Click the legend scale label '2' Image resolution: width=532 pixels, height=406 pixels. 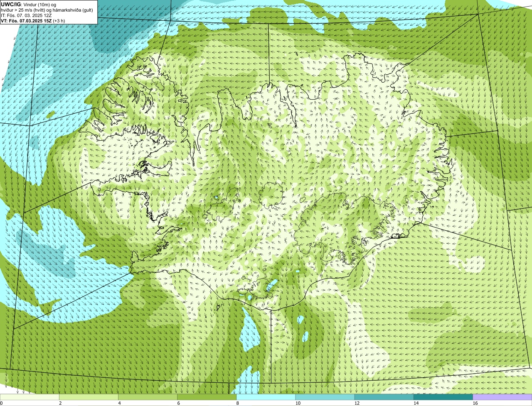(60, 403)
